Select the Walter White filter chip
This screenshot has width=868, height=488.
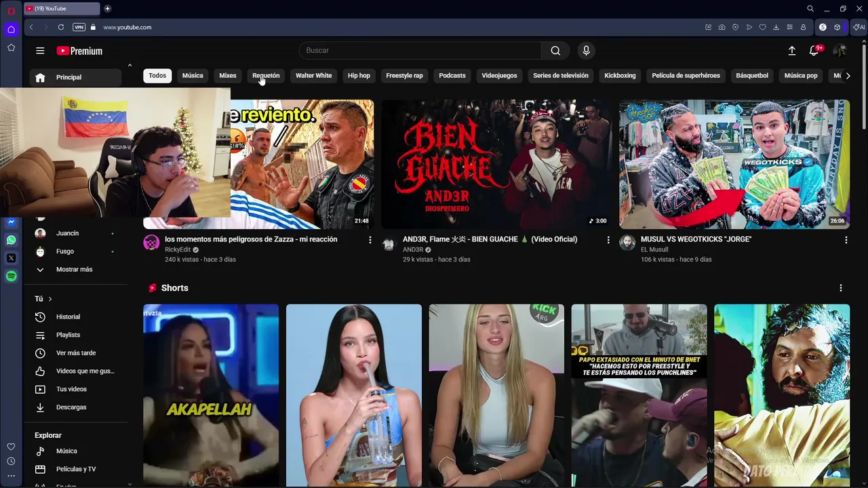pyautogui.click(x=313, y=76)
